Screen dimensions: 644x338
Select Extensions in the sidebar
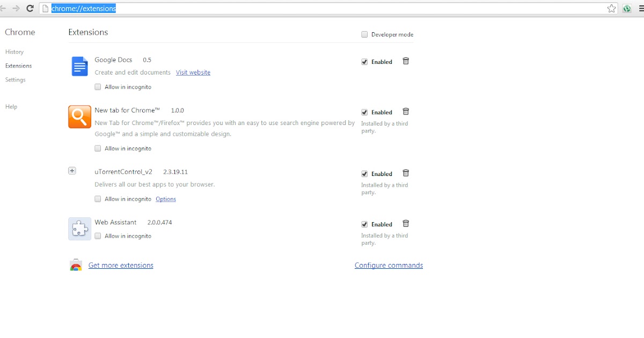[x=18, y=66]
